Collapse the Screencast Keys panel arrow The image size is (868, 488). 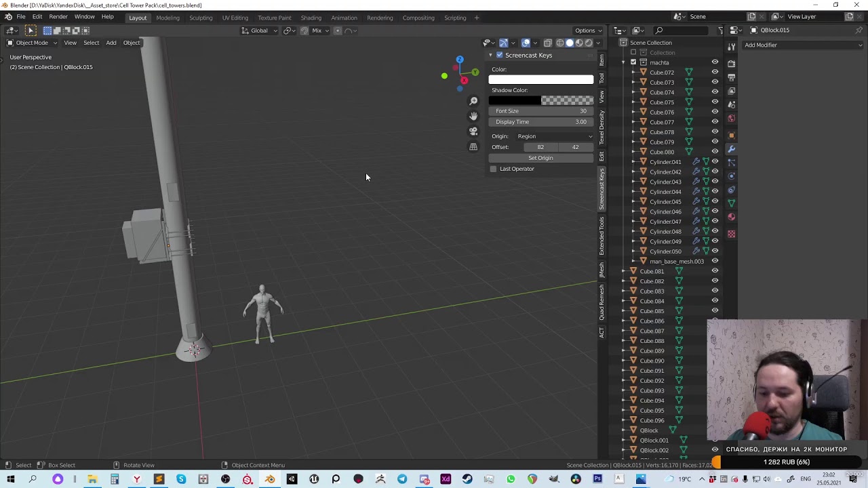point(491,55)
